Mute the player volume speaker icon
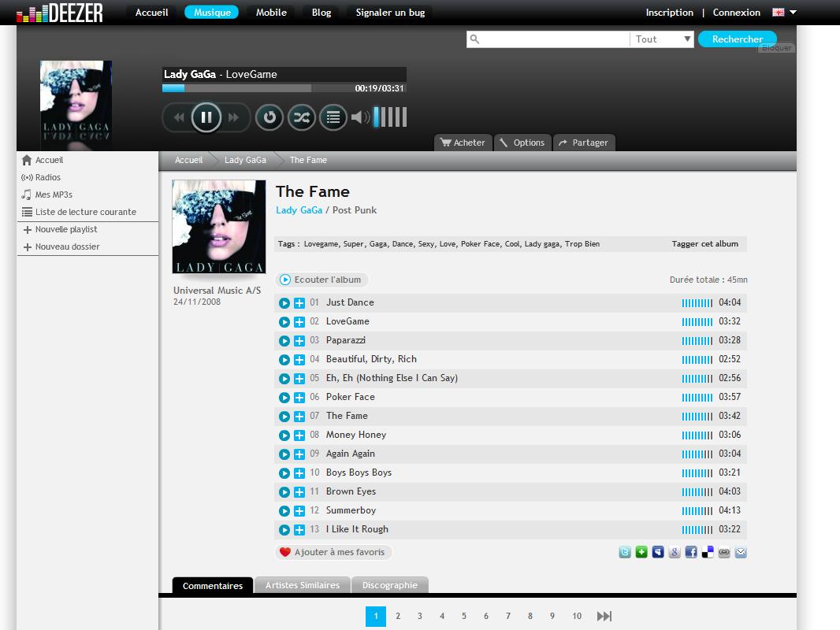 click(359, 117)
